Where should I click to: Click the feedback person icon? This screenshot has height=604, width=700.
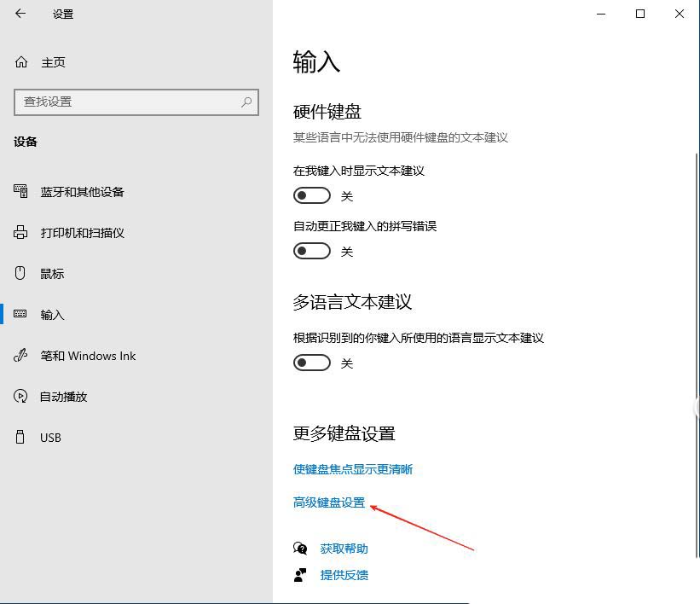(x=300, y=575)
